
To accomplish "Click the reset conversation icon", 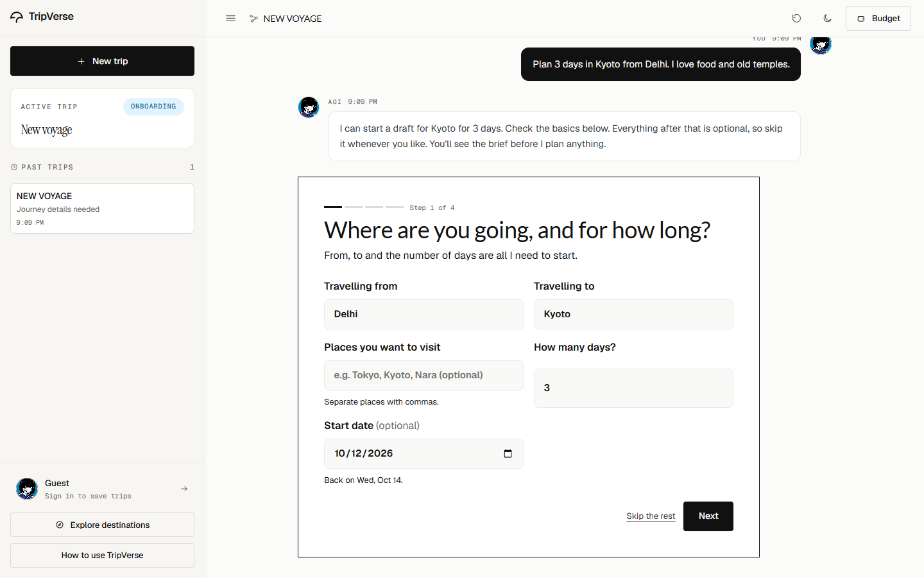I will 796,19.
